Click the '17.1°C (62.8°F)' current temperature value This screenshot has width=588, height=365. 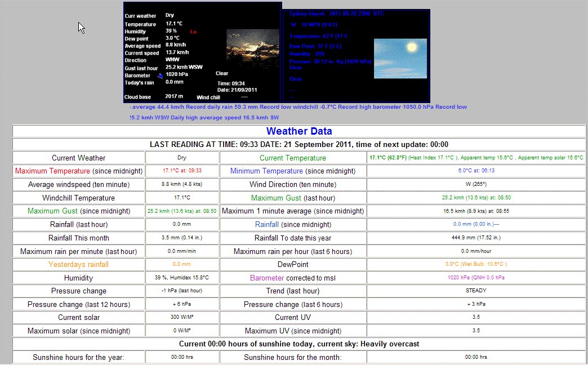pos(388,158)
